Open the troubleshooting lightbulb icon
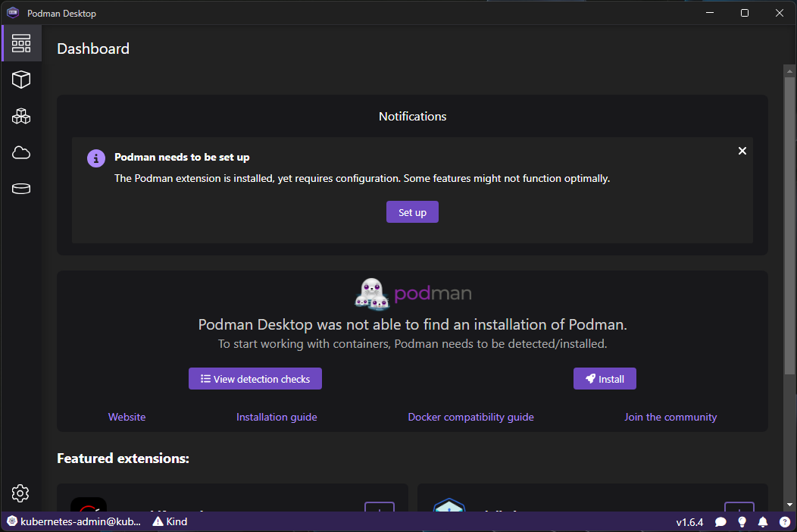797x532 pixels. [742, 522]
